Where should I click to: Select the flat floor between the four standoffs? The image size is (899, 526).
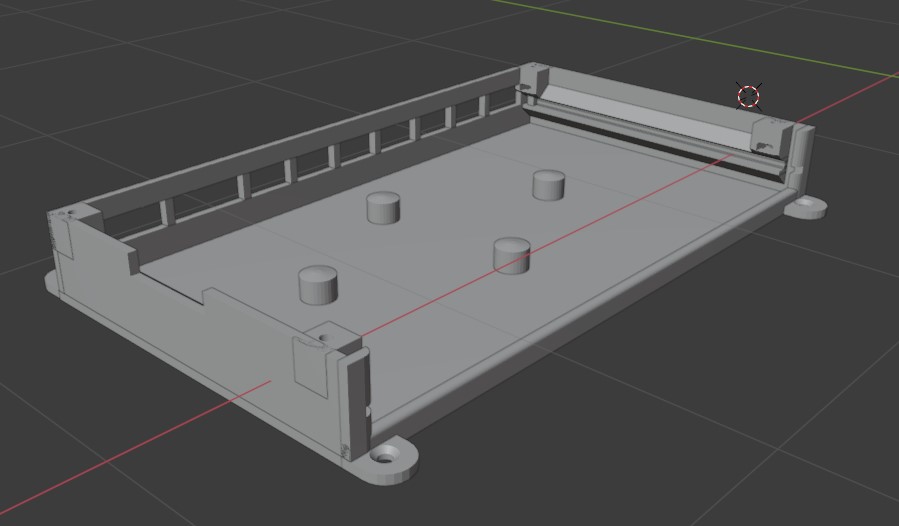(440, 235)
